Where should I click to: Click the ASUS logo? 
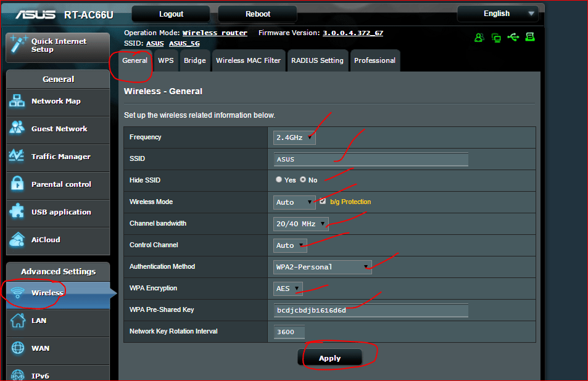tap(35, 14)
